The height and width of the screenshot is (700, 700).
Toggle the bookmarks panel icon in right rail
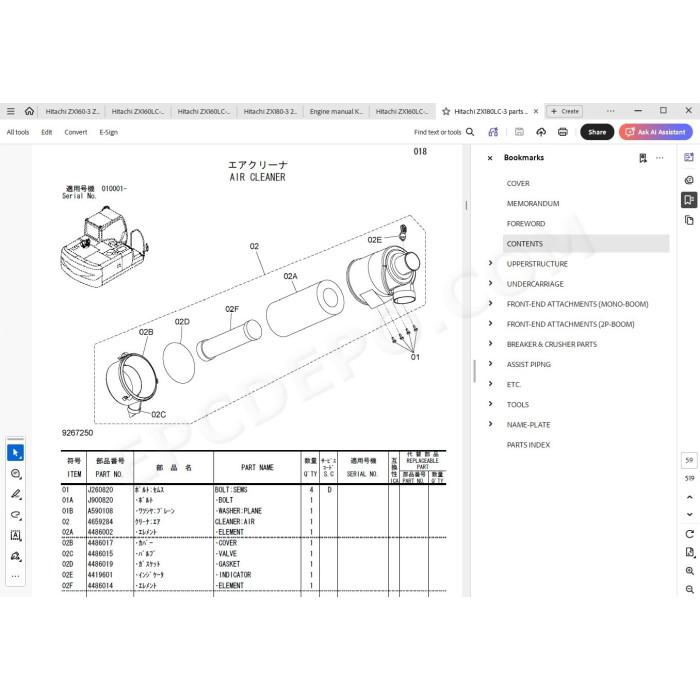[x=689, y=200]
